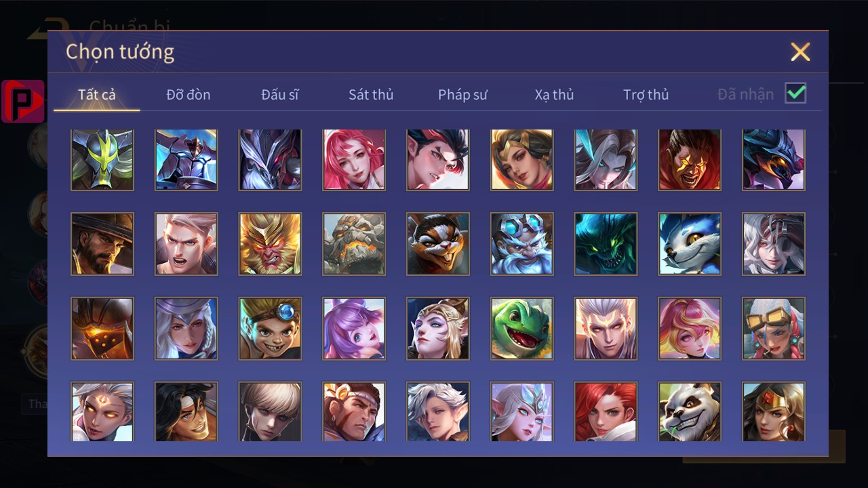The image size is (868, 488).
Task: Select the red-haired woman hero in bottom row
Action: pos(606,411)
